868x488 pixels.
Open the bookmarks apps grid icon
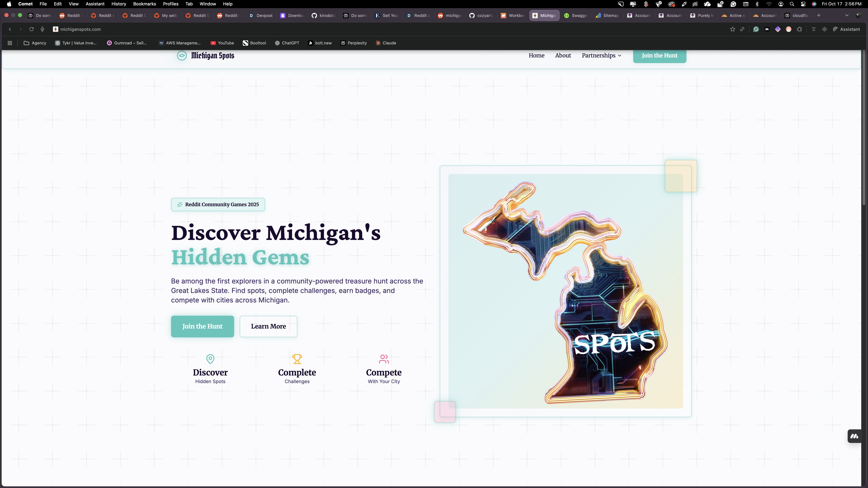click(x=10, y=43)
